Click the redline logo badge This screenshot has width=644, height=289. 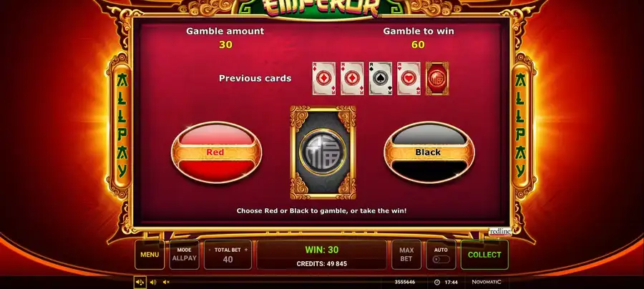(500, 232)
